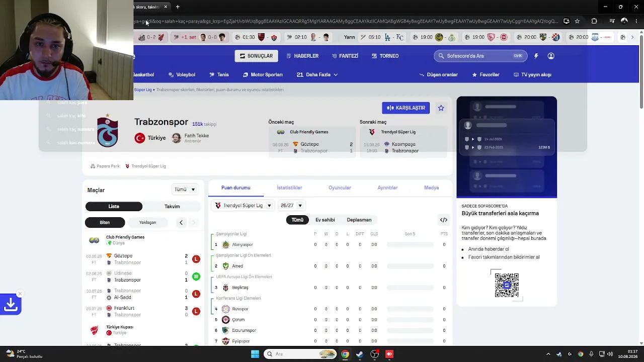Click the Trabzonspor club crest
This screenshot has width=644, height=362.
(107, 131)
